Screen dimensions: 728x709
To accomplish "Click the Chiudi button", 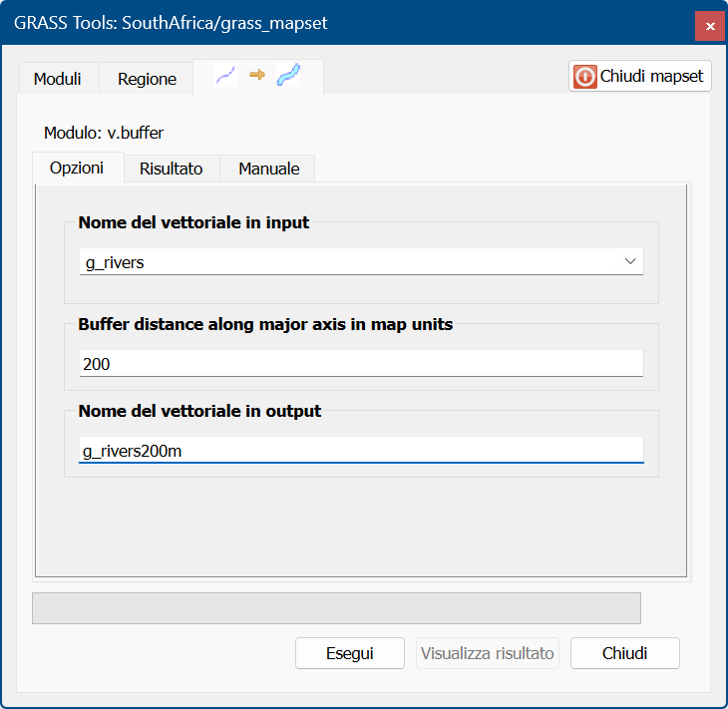I will coord(625,653).
